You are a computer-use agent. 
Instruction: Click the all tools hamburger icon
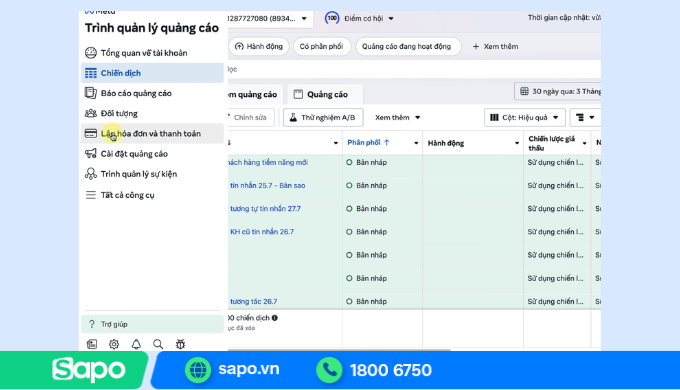coord(91,195)
